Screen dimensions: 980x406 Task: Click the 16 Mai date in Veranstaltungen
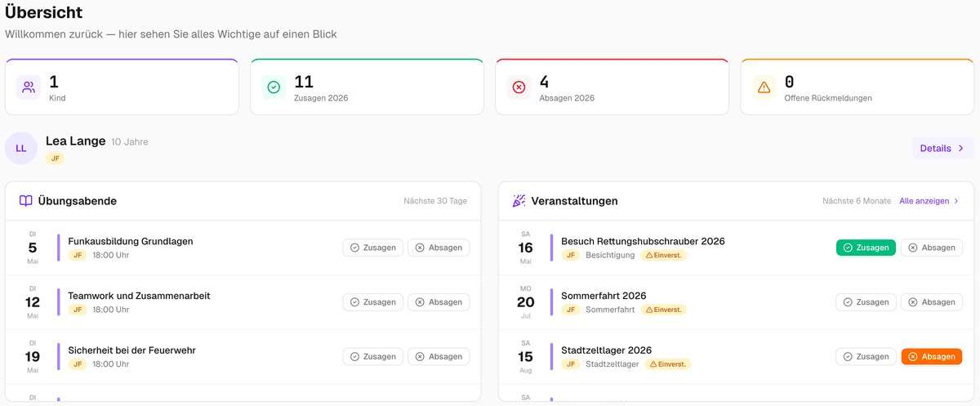(525, 248)
